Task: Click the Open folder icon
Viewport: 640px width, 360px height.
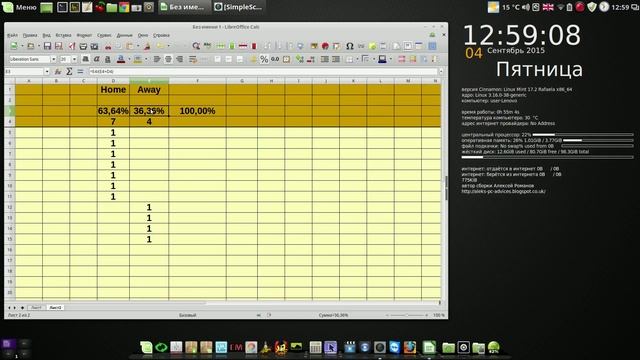Action: pyautogui.click(x=31, y=46)
